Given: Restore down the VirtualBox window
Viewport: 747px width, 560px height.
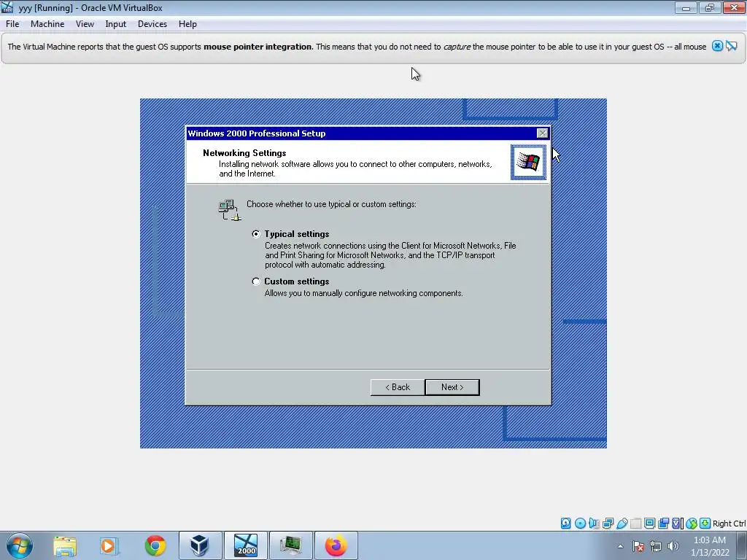Looking at the screenshot, I should pos(709,7).
